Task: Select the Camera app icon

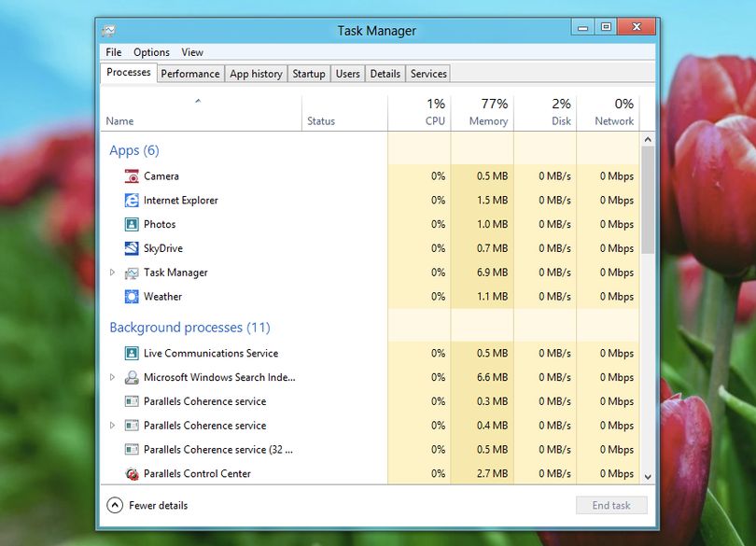Action: [132, 176]
